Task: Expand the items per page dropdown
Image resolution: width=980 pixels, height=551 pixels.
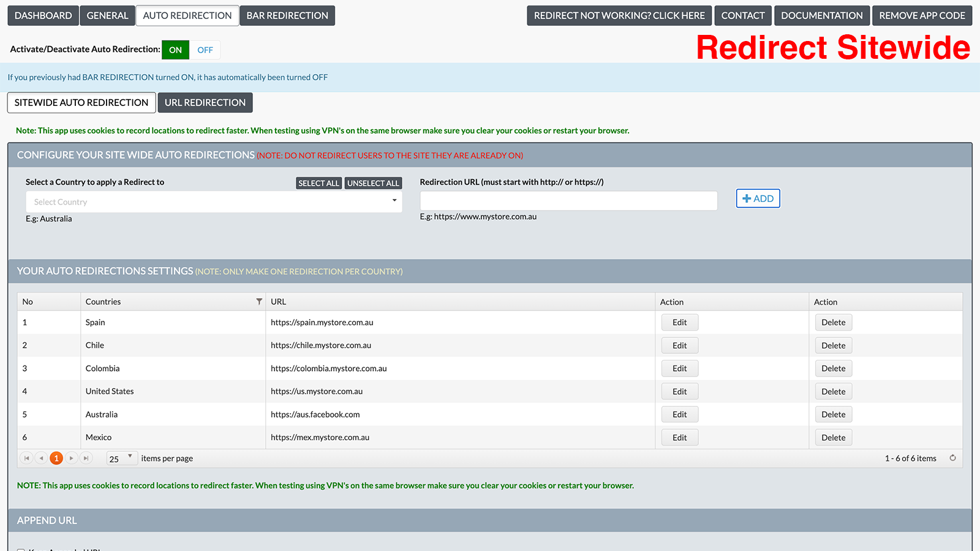Action: 122,457
